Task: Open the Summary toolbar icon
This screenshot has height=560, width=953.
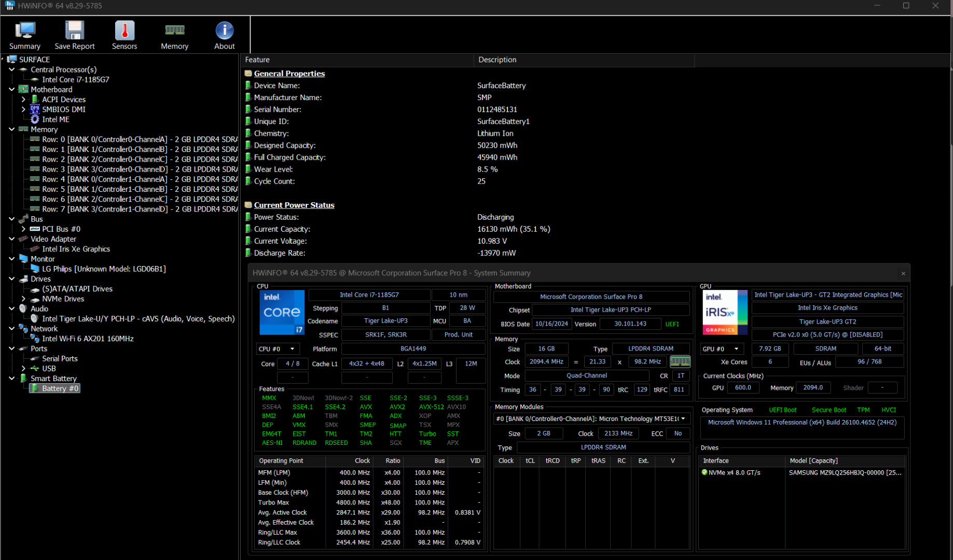Action: click(x=24, y=35)
